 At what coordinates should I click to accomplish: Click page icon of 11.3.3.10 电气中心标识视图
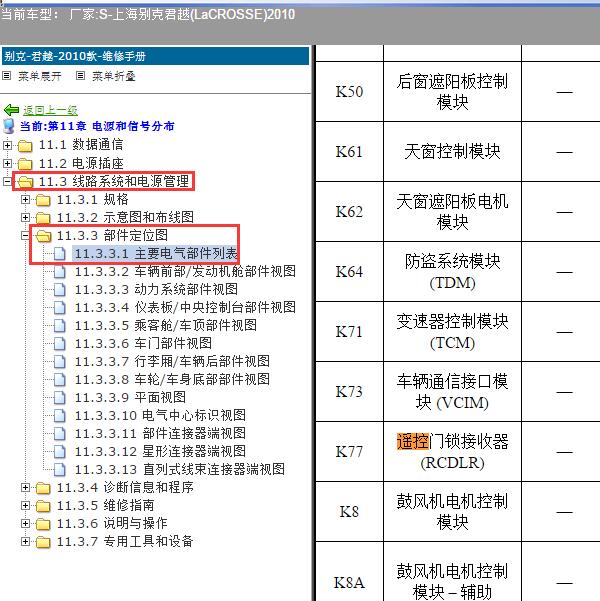point(59,415)
